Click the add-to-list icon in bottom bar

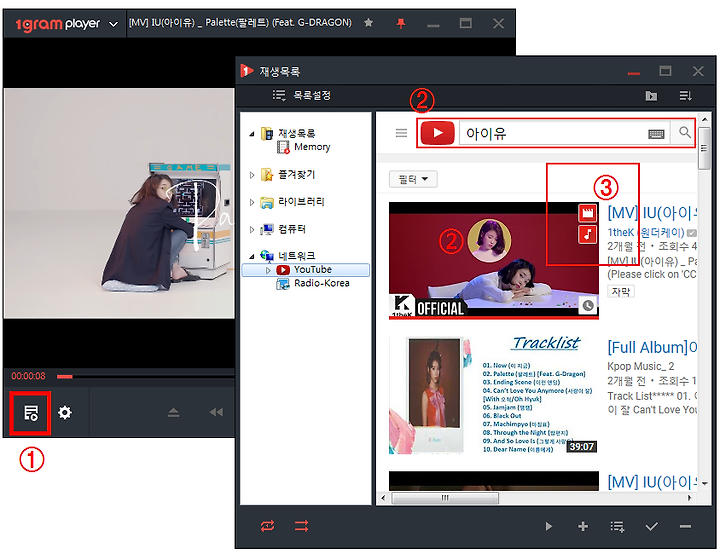tap(617, 526)
